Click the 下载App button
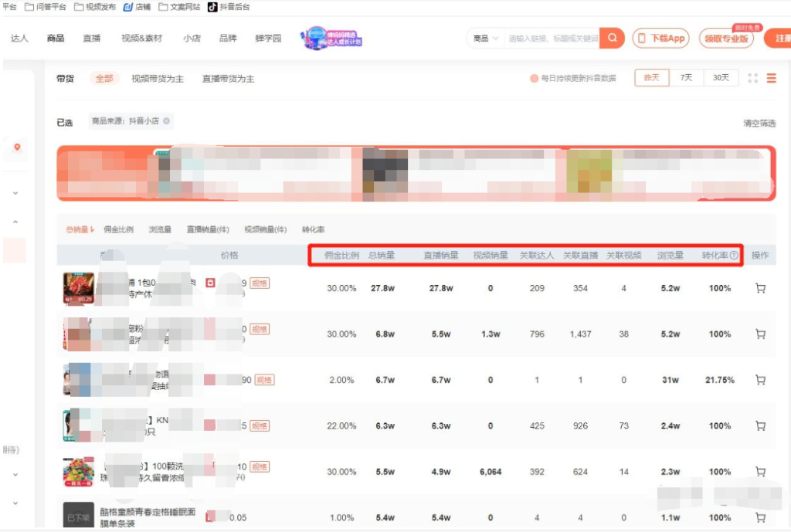 (x=660, y=38)
